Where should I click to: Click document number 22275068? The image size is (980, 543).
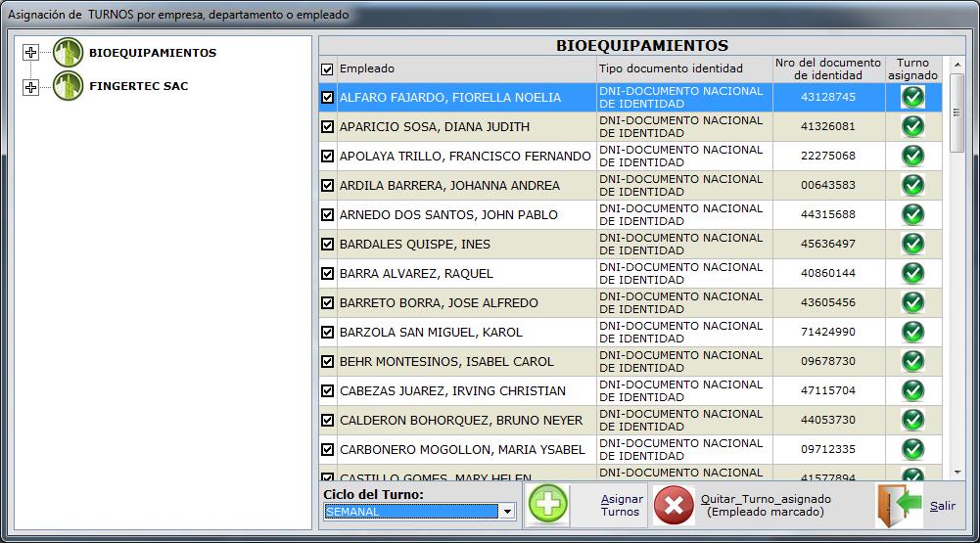point(828,156)
